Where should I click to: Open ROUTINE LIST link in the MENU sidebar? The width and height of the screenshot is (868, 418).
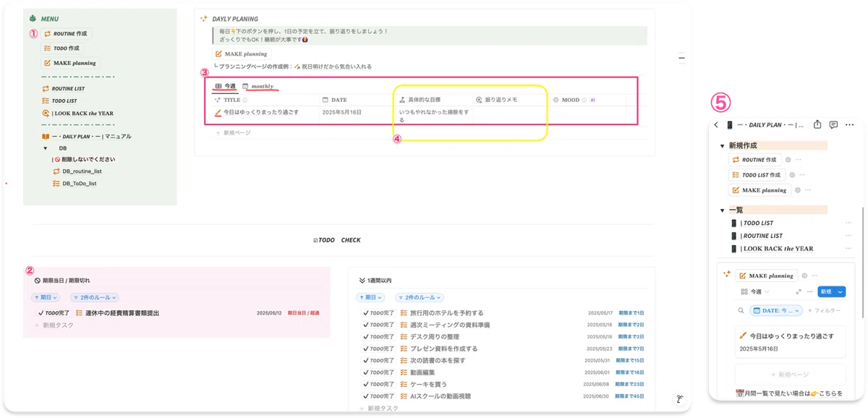click(x=65, y=88)
